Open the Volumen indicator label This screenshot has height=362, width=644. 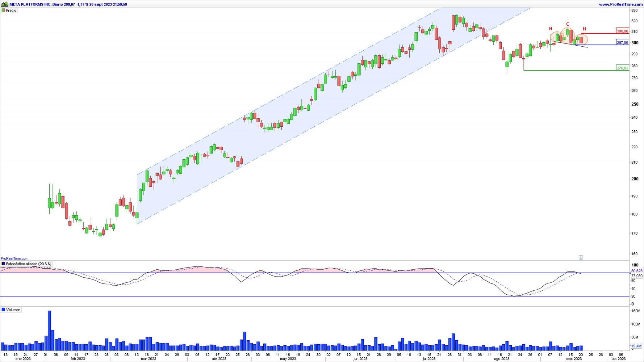click(11, 310)
